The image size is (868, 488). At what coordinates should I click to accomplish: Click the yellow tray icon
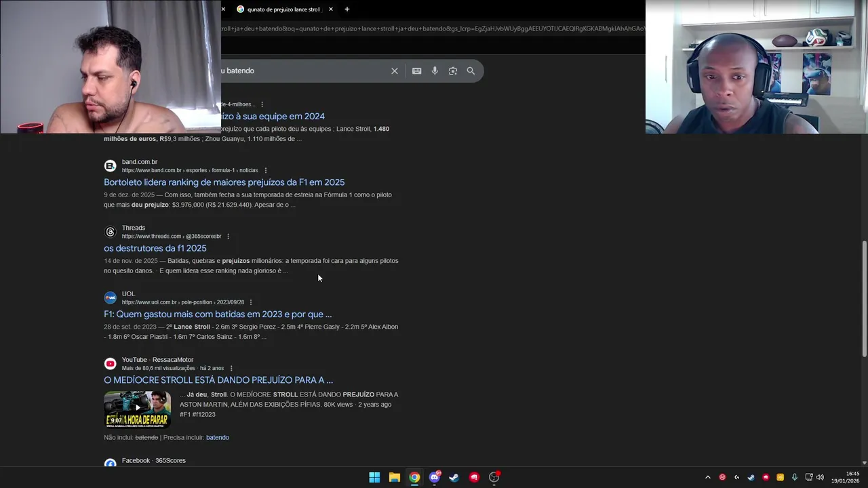pyautogui.click(x=781, y=477)
